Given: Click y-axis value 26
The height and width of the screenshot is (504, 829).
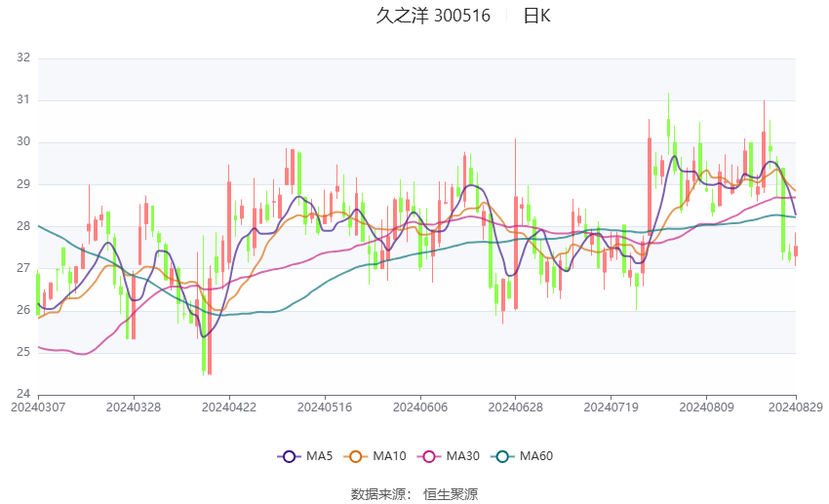Looking at the screenshot, I should tap(23, 310).
